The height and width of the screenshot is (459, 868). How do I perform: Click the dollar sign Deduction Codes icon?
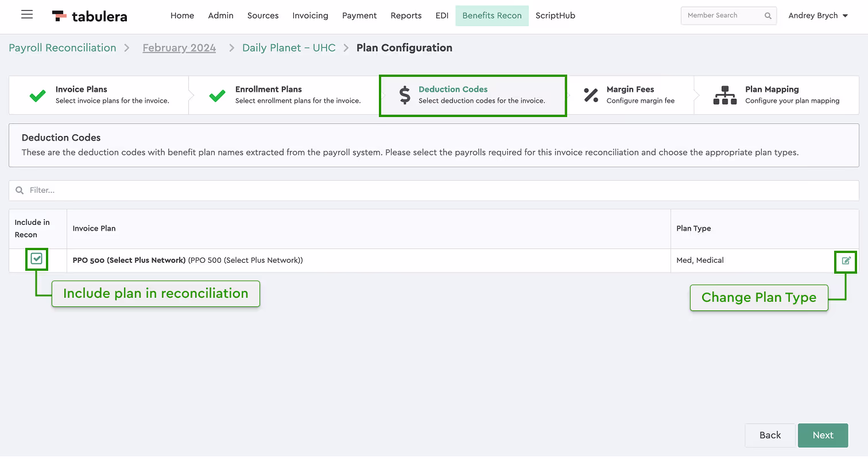[405, 95]
